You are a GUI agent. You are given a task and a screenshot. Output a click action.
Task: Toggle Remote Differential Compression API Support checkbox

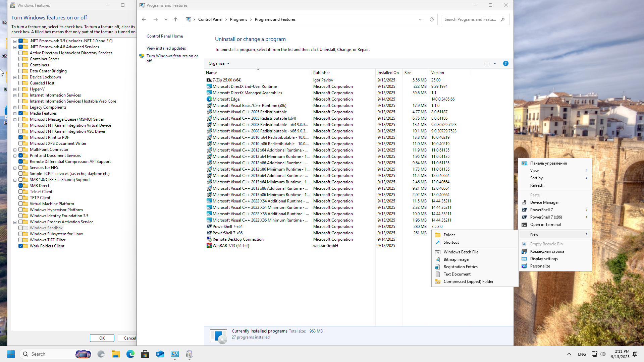point(21,162)
